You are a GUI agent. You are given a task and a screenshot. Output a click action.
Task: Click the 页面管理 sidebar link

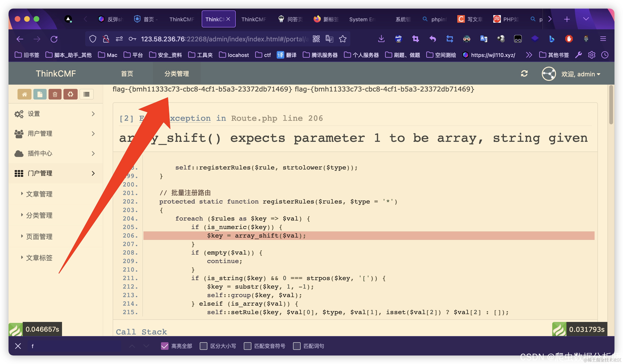tap(39, 236)
